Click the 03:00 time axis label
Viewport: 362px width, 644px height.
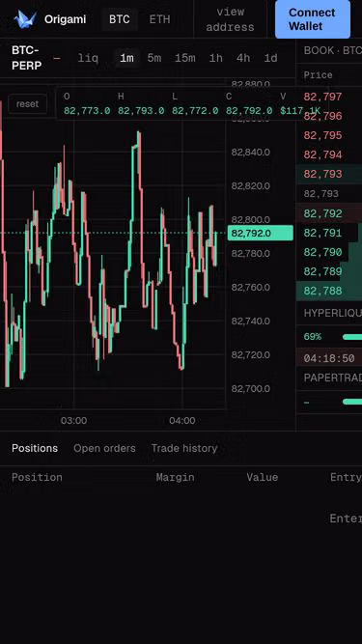(x=74, y=421)
